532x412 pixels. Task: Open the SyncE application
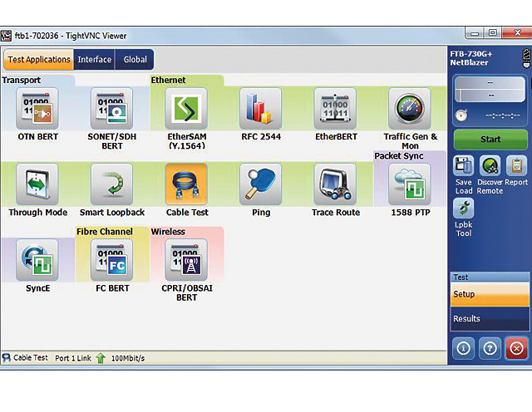tap(37, 260)
